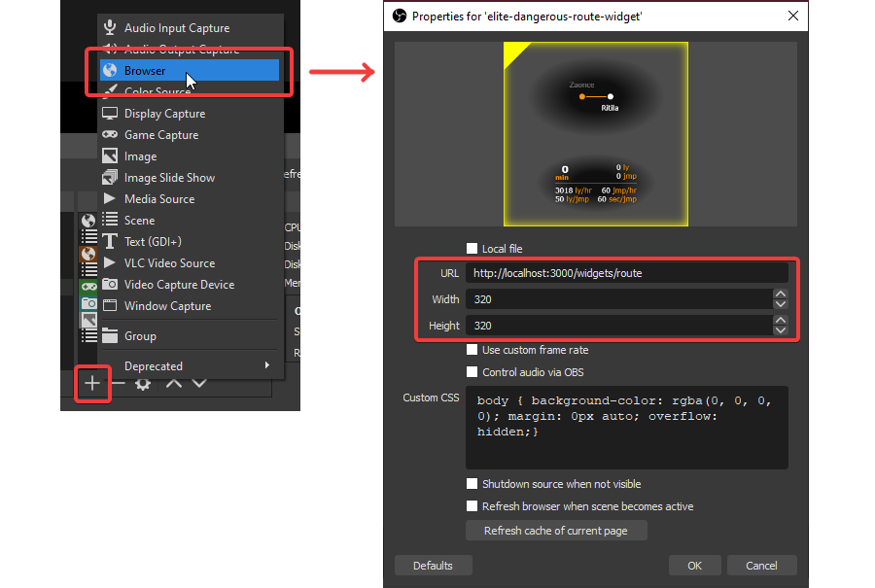Add a source with the plus button
The height and width of the screenshot is (588, 875).
(92, 383)
